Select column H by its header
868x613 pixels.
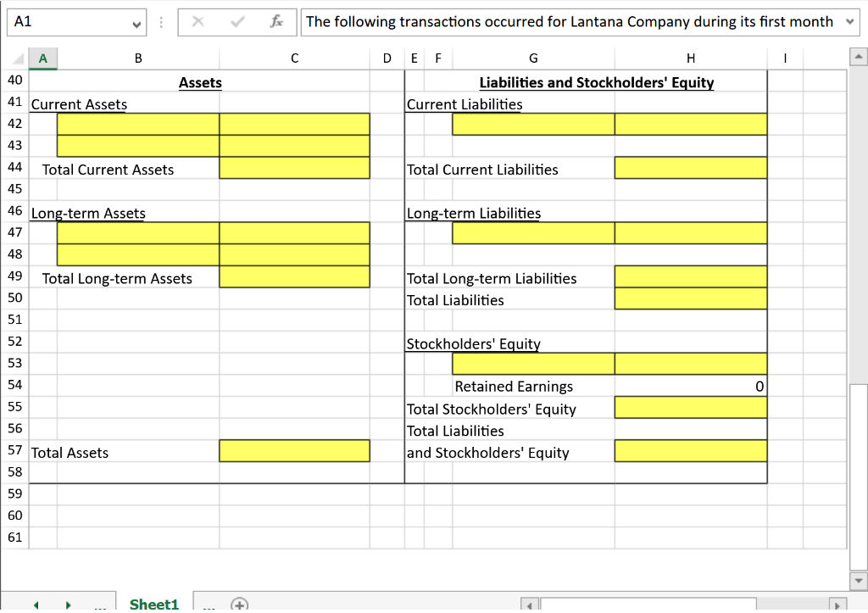(690, 58)
